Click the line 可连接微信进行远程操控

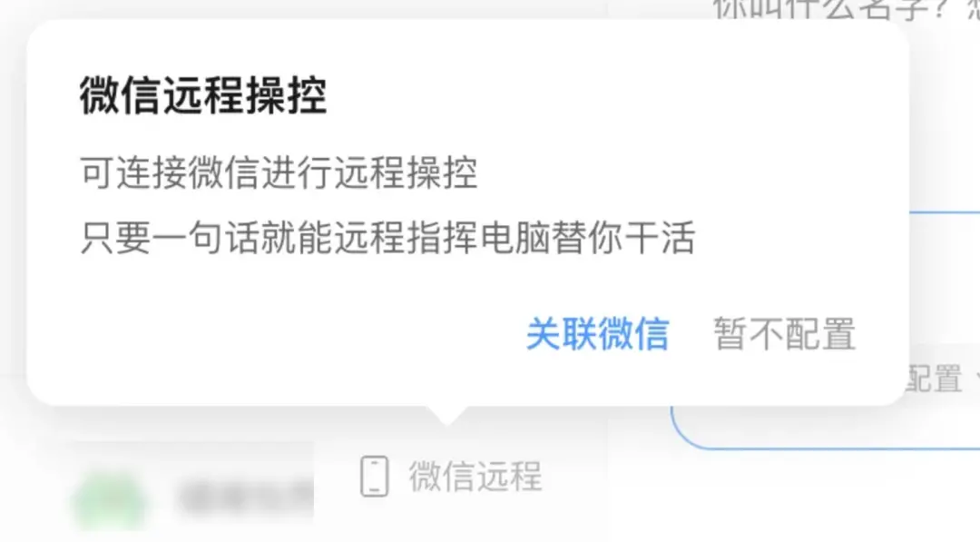pos(279,173)
